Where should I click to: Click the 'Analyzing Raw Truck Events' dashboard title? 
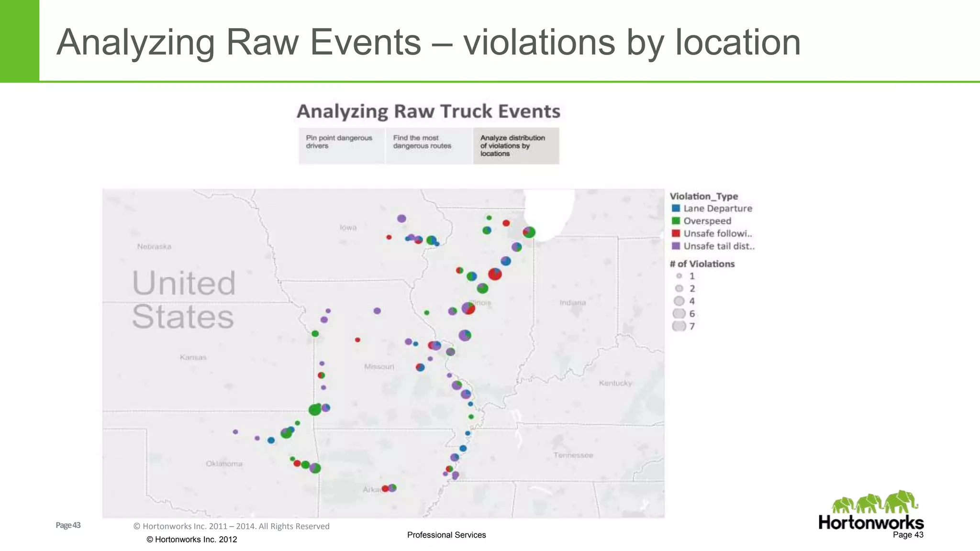click(x=428, y=111)
